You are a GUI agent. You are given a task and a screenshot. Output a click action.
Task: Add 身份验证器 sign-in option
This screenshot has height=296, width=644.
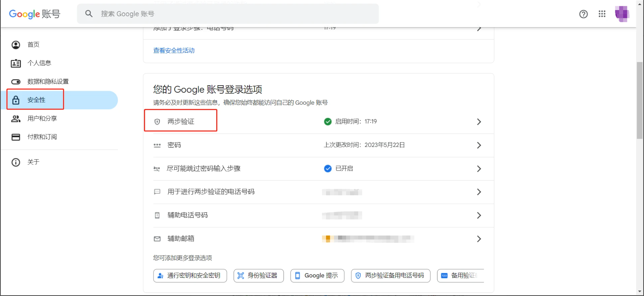(x=259, y=275)
